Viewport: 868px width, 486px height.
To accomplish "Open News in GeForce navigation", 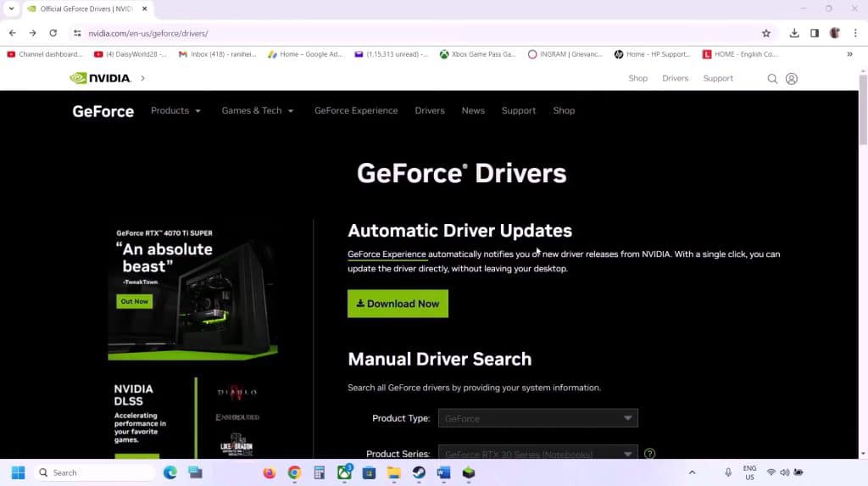I will (x=473, y=110).
